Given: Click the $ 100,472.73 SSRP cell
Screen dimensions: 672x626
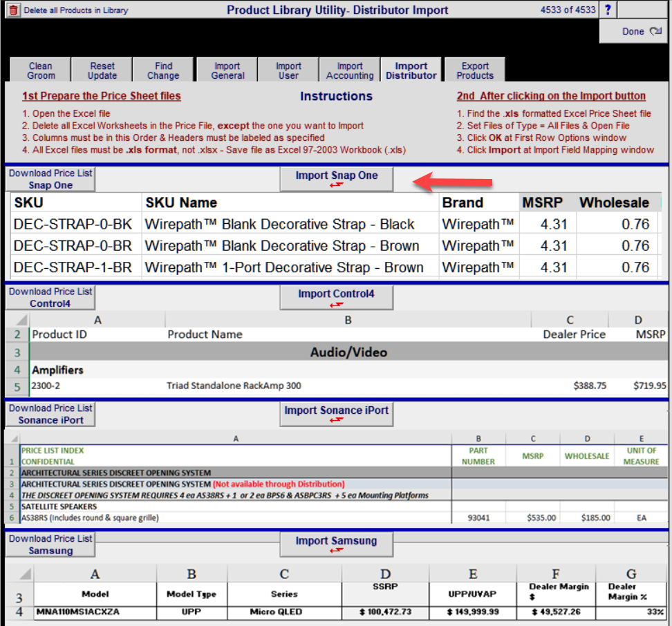Looking at the screenshot, I should 385,612.
